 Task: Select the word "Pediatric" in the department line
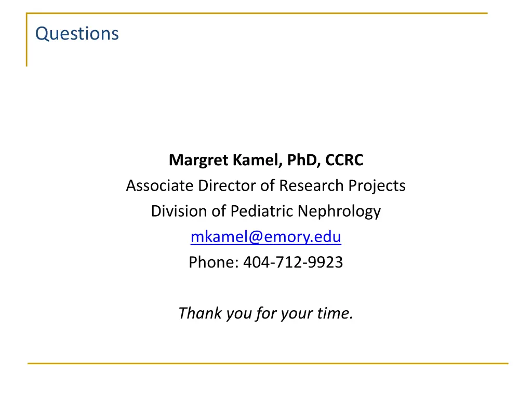(x=262, y=211)
